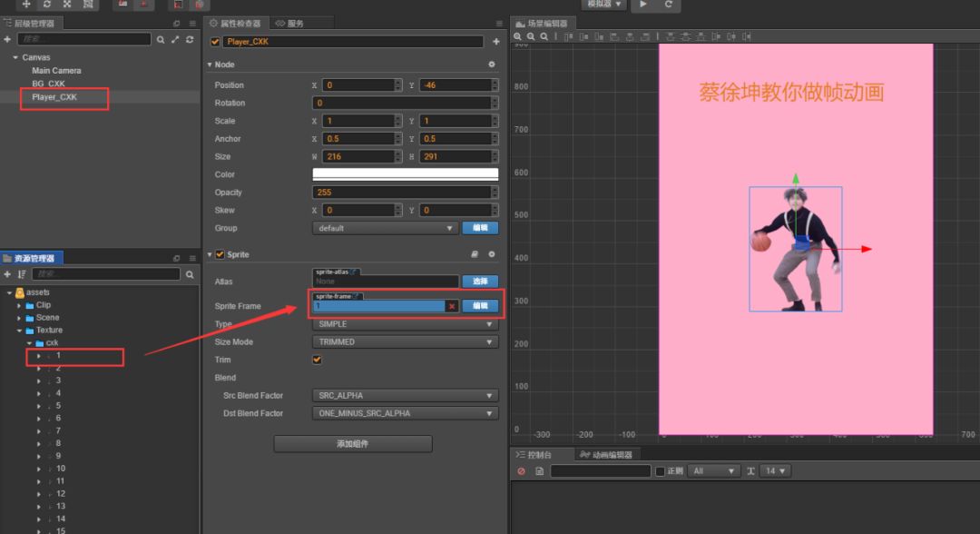Select BG_CXK node in hierarchy
This screenshot has height=534, width=980.
click(x=48, y=84)
